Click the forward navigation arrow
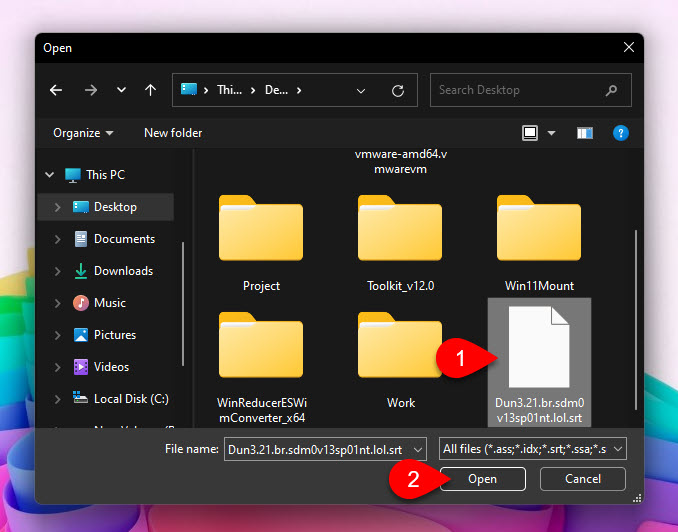Viewport: 678px width, 532px height. [91, 90]
